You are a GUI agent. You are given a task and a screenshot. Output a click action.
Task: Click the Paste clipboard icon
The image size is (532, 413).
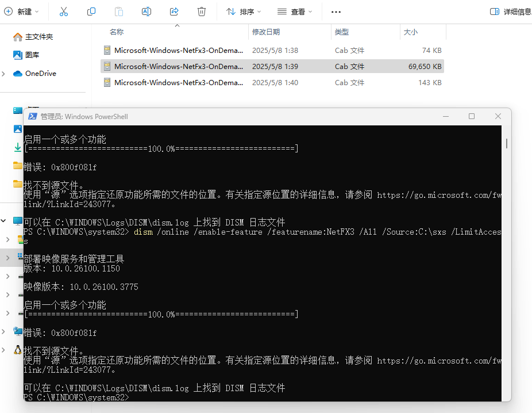tap(119, 12)
